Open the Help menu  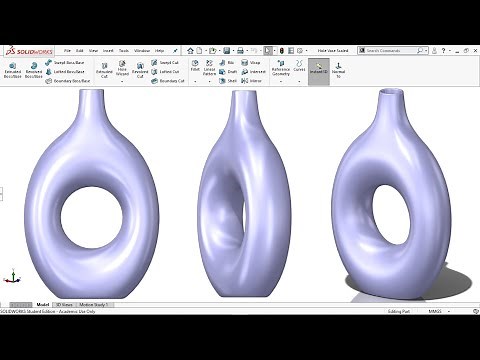(159, 51)
